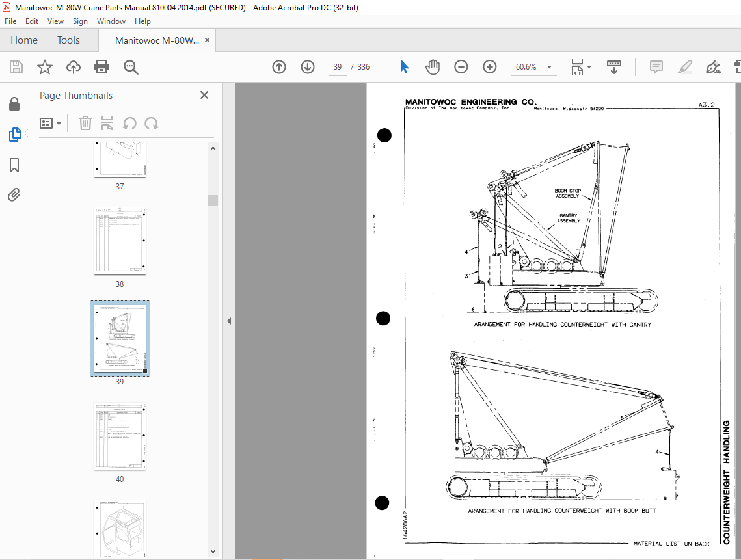Screen dimensions: 741x560
Task: Rotate the page clockwise
Action: pos(151,124)
